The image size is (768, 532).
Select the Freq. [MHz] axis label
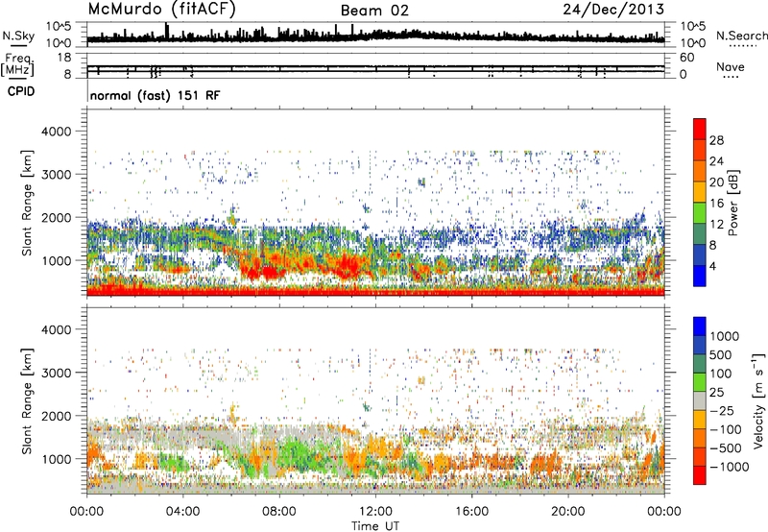[x=17, y=65]
